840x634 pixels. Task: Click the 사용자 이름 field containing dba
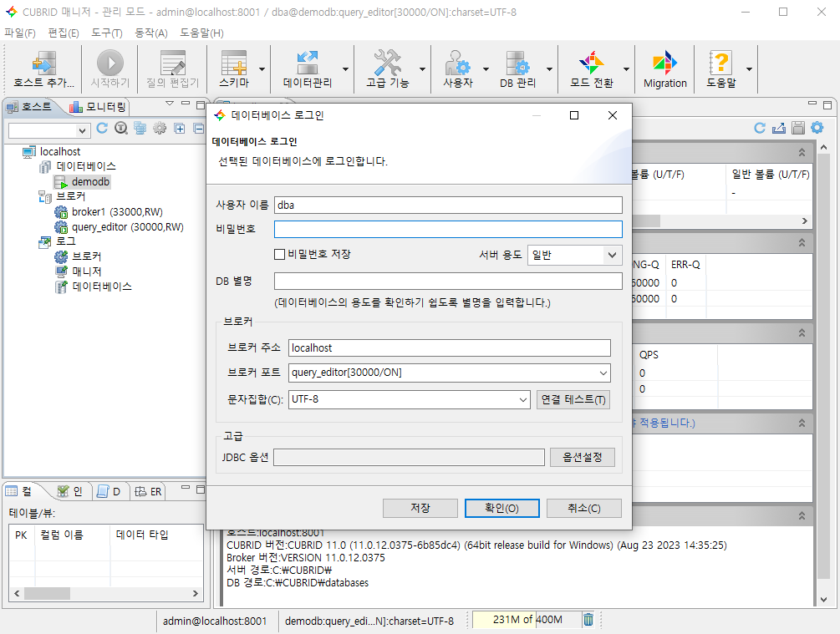[448, 205]
